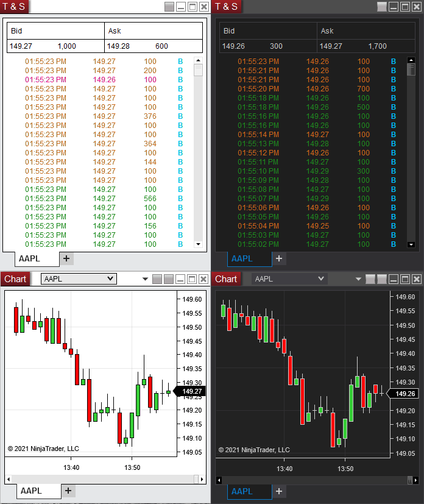Viewport: 424px width, 504px height.
Task: Minimize the light Chart window
Action: click(x=180, y=279)
